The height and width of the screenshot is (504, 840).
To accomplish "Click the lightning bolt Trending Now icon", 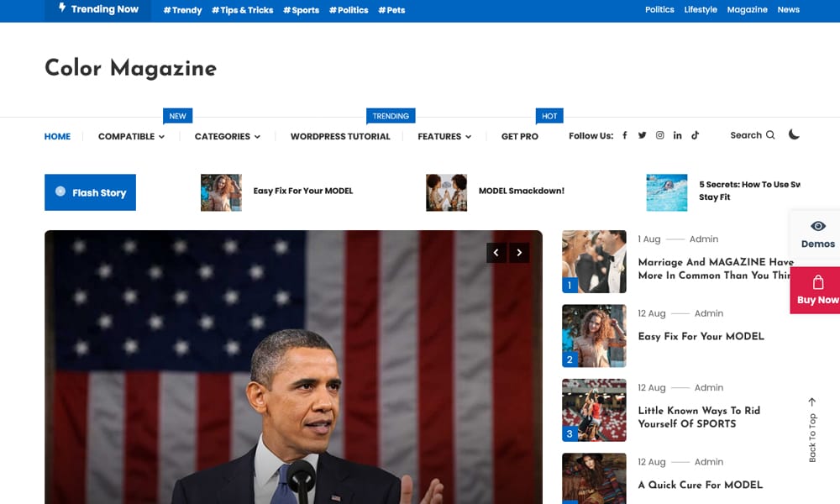I will click(62, 8).
